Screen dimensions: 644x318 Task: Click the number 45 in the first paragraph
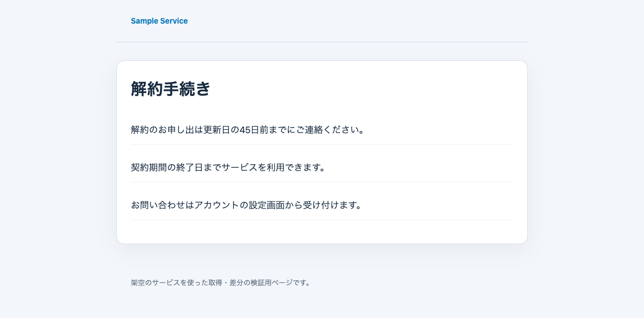245,130
